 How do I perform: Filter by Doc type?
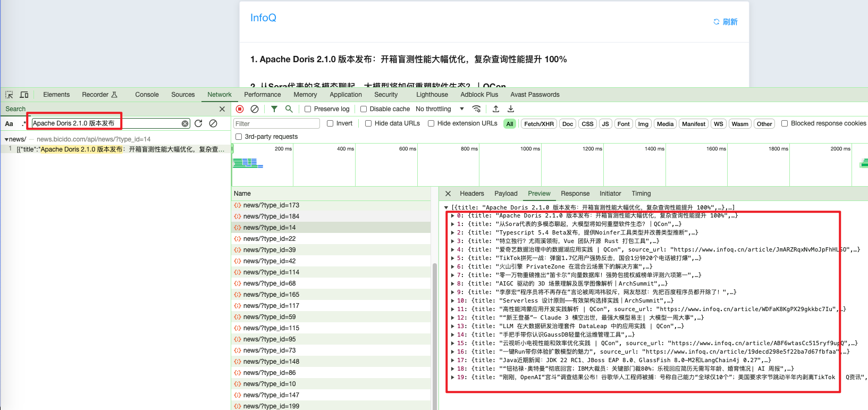pos(568,124)
